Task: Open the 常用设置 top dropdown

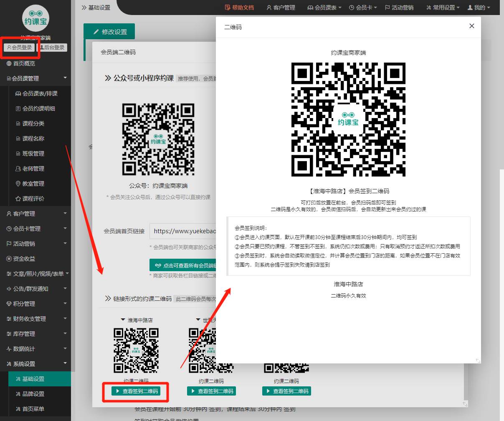Action: click(443, 8)
